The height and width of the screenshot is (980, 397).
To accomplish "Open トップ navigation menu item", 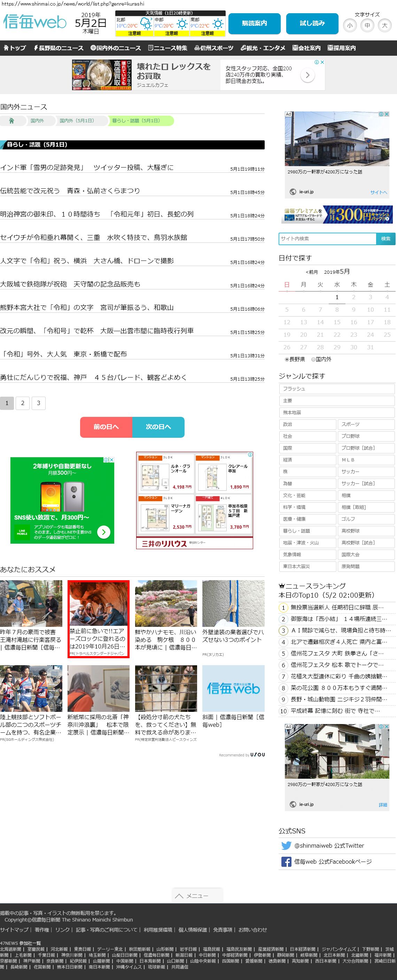I will click(15, 48).
